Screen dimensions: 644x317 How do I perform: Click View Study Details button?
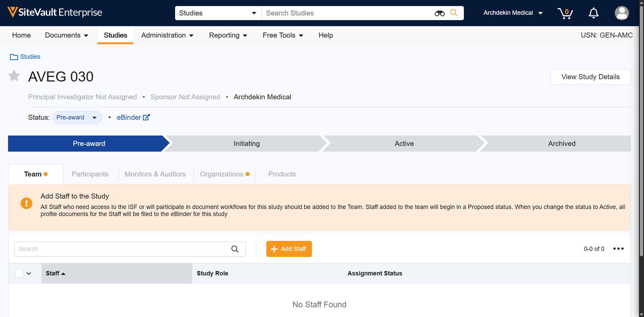[590, 77]
